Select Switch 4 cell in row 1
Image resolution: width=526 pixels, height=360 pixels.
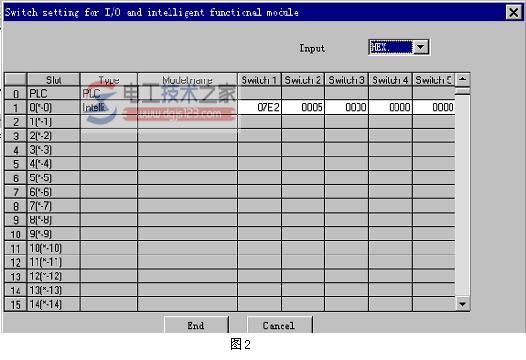click(390, 107)
